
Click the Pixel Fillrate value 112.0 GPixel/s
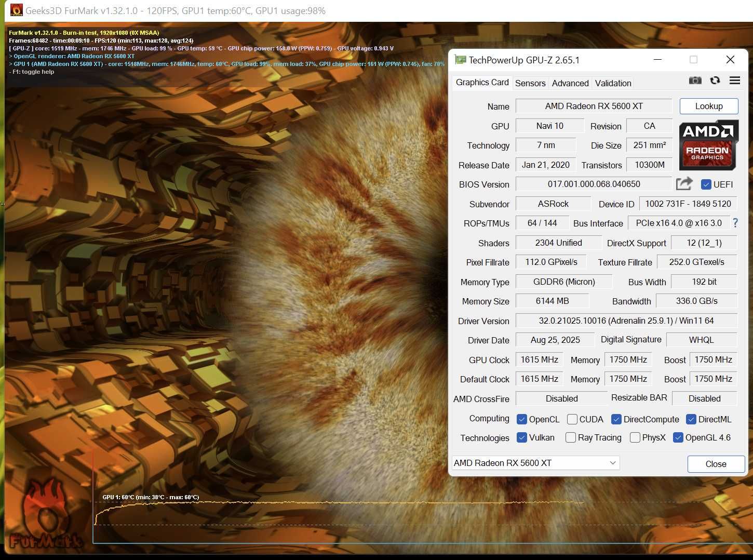click(x=551, y=262)
